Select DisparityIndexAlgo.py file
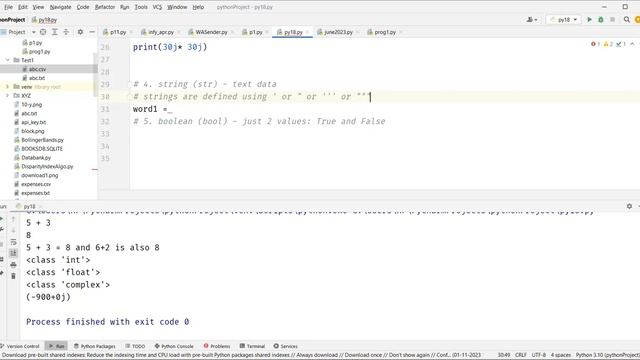This screenshot has height=360, width=640. pos(47,167)
